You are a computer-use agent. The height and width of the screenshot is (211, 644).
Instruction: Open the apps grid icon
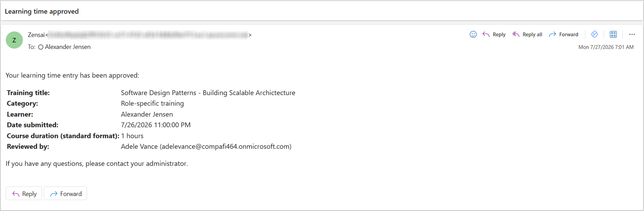613,34
